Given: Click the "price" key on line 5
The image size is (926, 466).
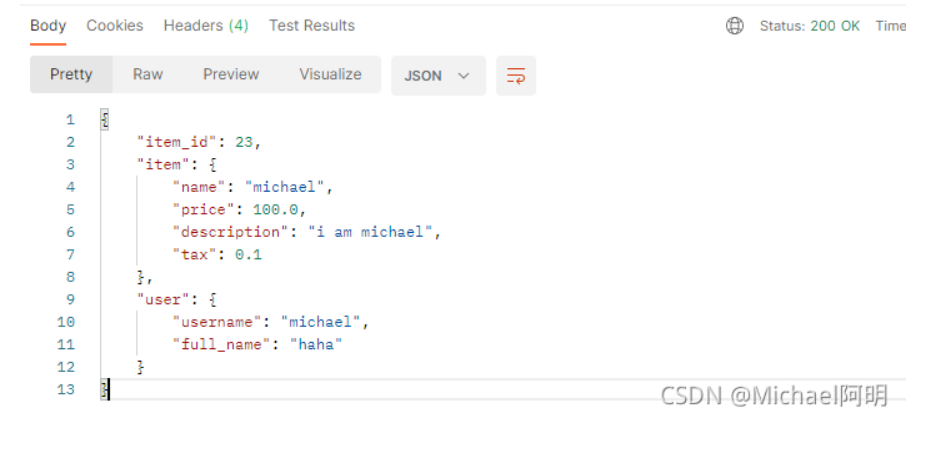Looking at the screenshot, I should [x=203, y=210].
